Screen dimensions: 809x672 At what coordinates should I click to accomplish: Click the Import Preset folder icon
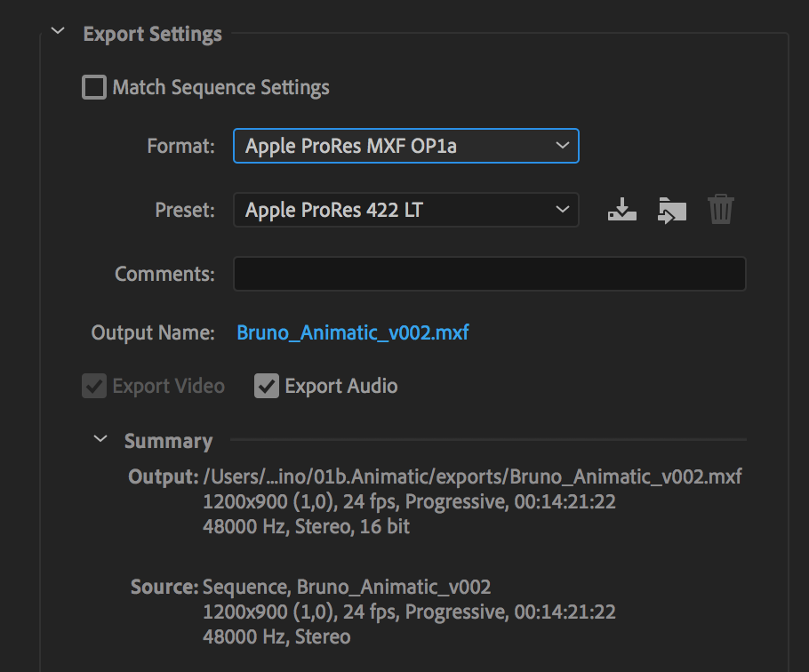(672, 210)
